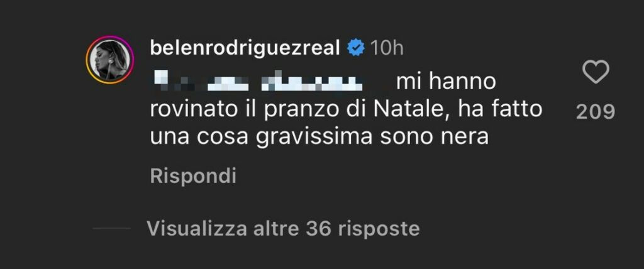Open belenrodriguezreal's profile picture
The image size is (644, 269).
pyautogui.click(x=110, y=60)
